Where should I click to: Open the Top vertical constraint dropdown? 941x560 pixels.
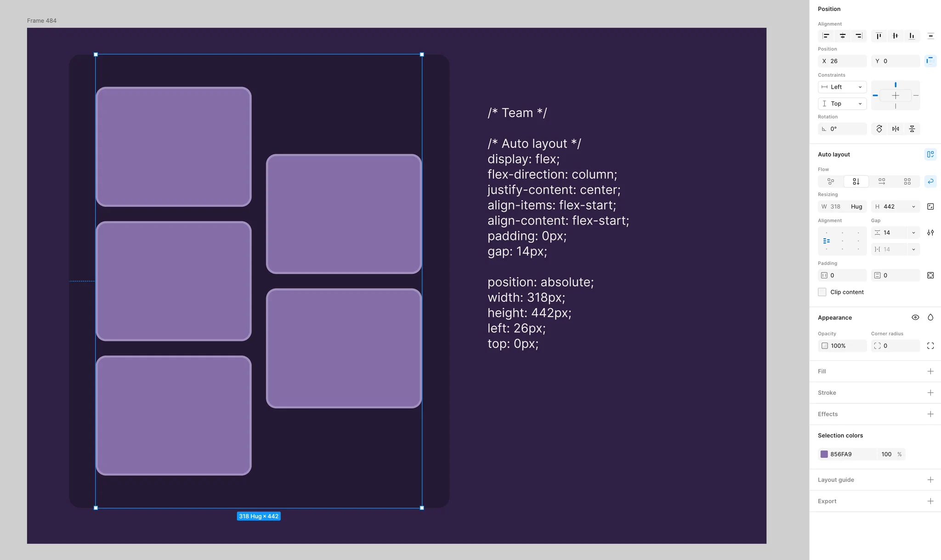(842, 104)
